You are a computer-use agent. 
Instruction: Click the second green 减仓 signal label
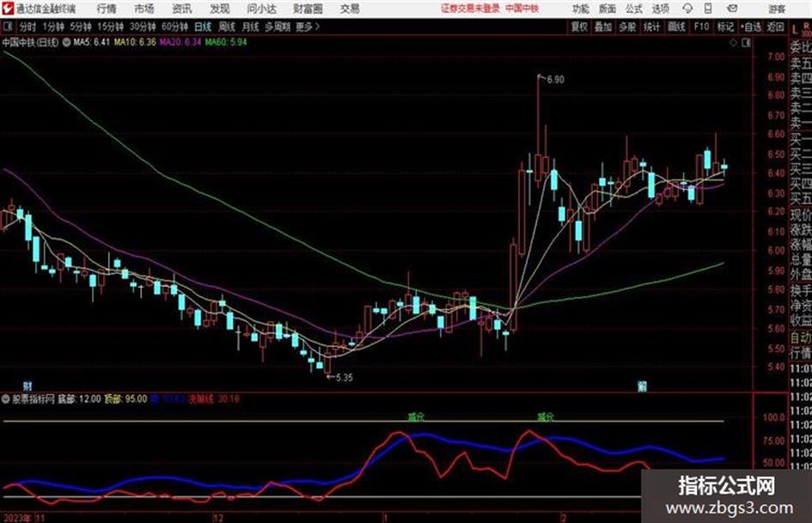coord(546,417)
